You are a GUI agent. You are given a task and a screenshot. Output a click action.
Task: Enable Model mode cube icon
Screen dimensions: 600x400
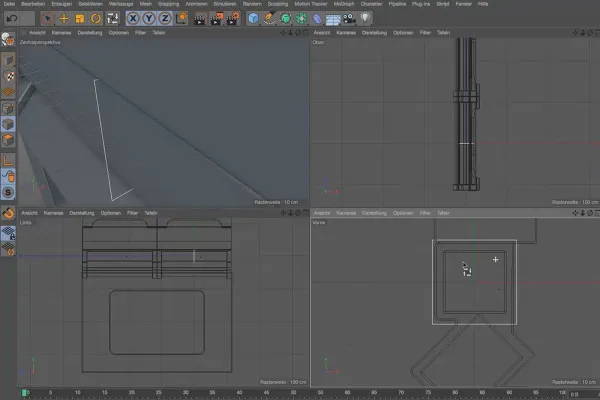click(x=8, y=60)
